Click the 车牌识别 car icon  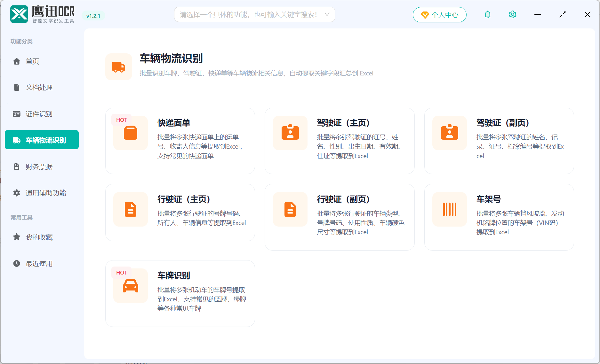click(x=131, y=286)
